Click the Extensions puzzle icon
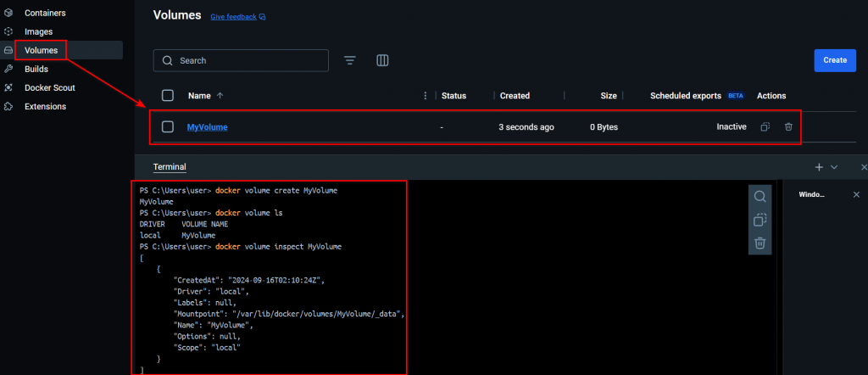Viewport: 868px width, 375px height. (x=8, y=106)
